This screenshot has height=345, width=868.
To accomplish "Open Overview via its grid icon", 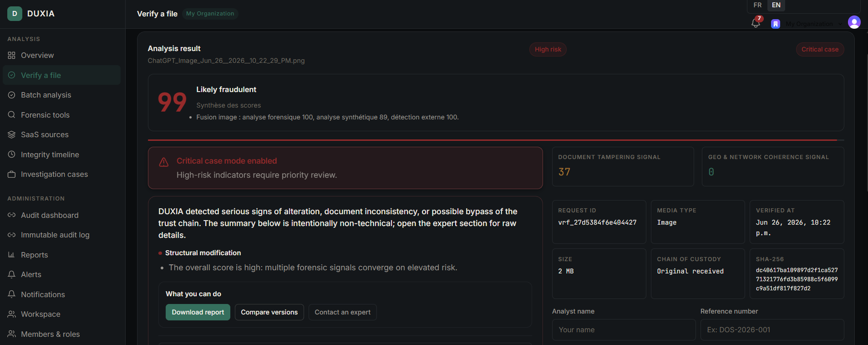I will (12, 55).
